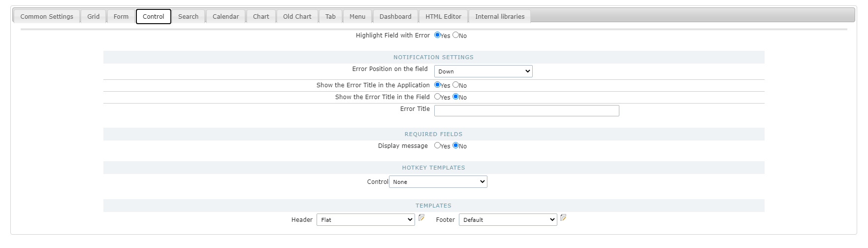The image size is (868, 248).
Task: Go to the Form tab
Action: click(x=121, y=17)
